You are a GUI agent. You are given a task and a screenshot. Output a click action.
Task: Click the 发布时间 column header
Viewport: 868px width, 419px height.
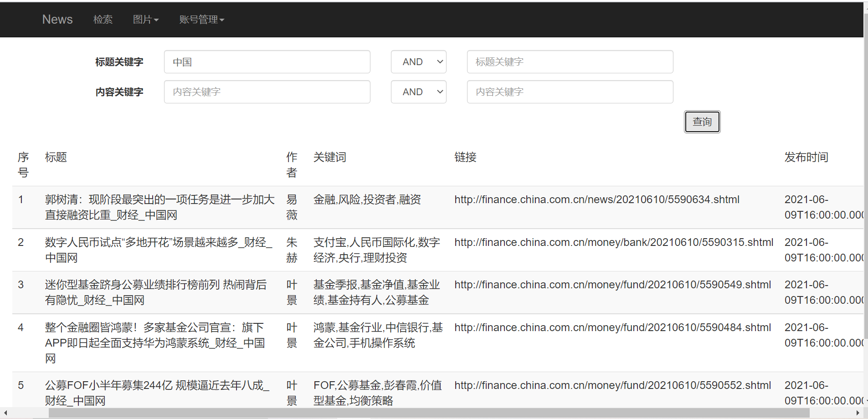tap(806, 157)
